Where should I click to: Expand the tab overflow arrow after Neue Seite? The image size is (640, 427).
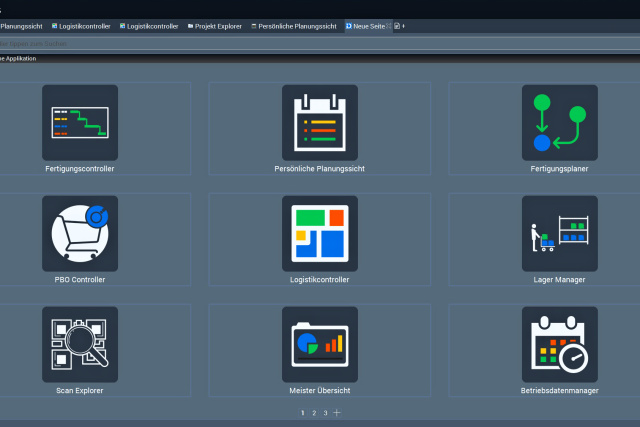(x=404, y=26)
